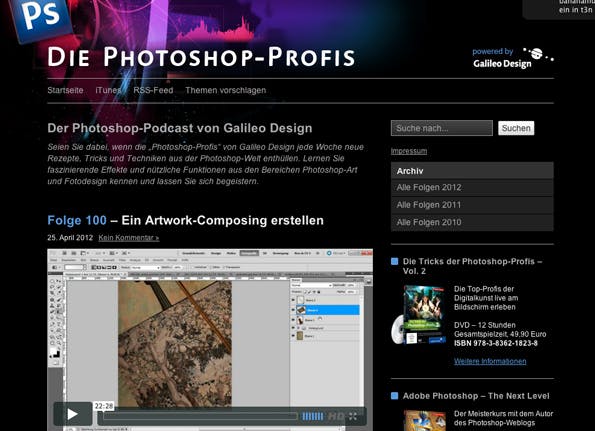Open the RSS-Feed navigation link

tap(153, 90)
